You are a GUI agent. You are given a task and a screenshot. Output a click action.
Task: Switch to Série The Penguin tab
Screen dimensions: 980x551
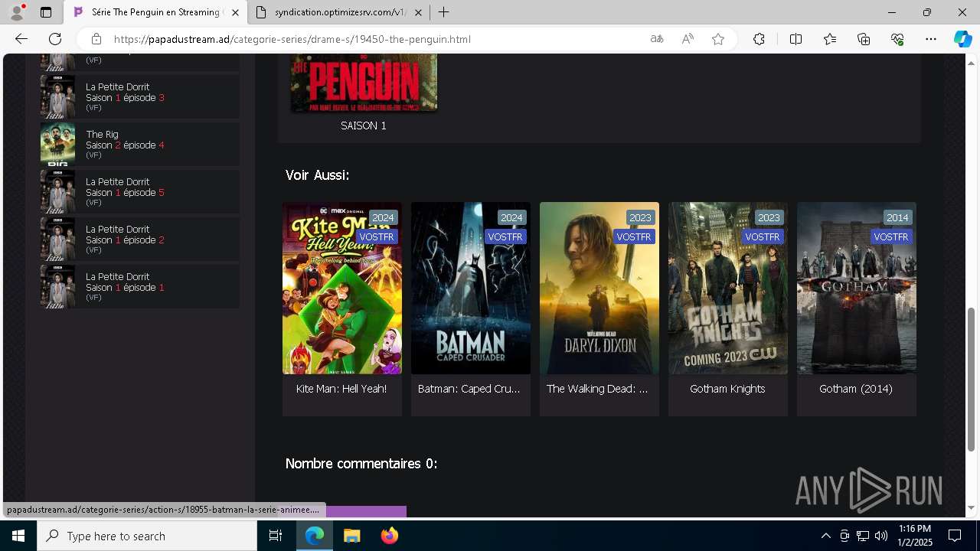pos(155,12)
